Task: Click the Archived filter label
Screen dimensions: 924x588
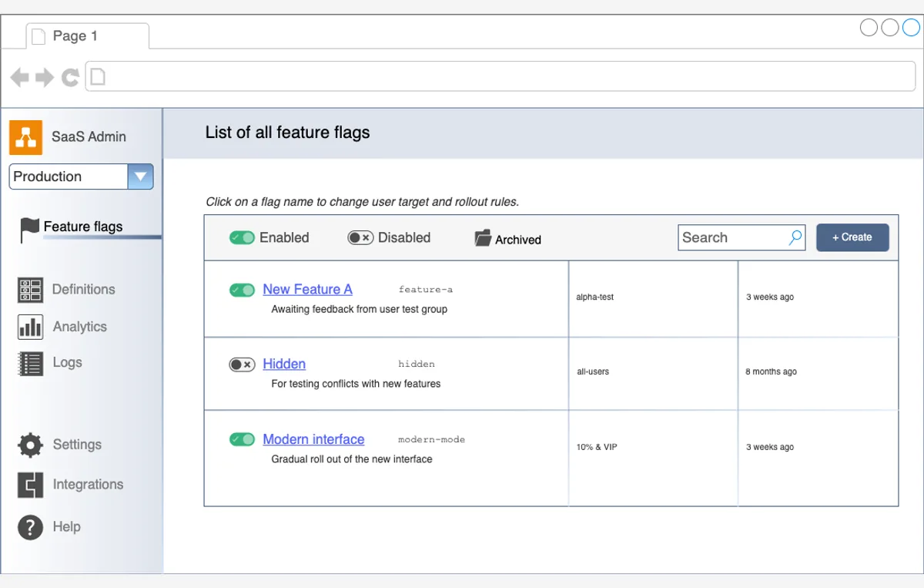Action: tap(518, 240)
